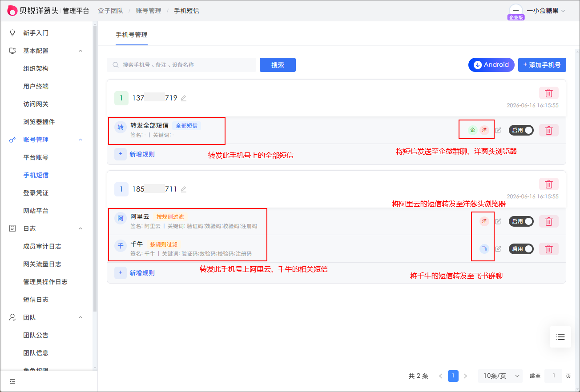Image resolution: width=580 pixels, height=392 pixels.
Task: Click the blue 搜索 button
Action: coord(278,65)
